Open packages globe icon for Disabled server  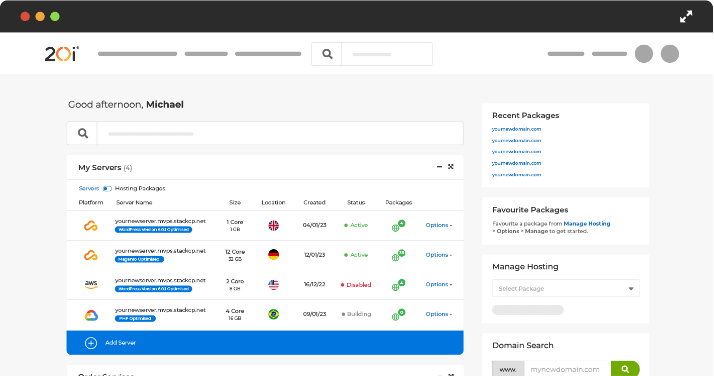click(398, 285)
